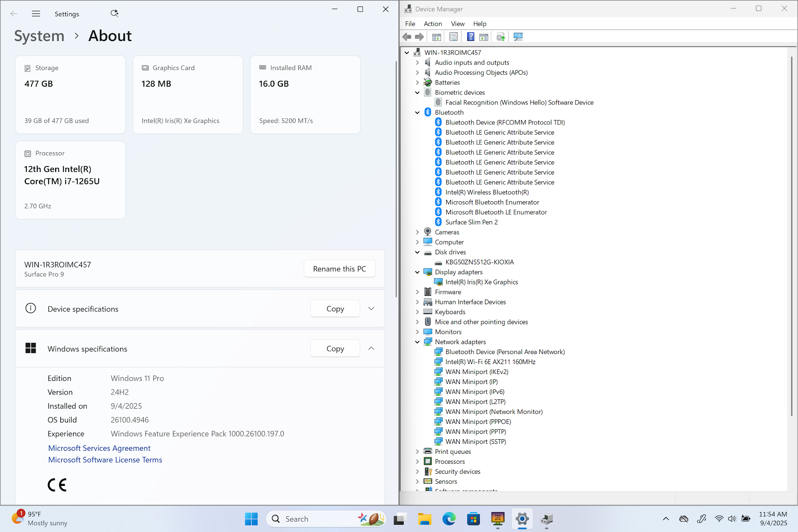Image resolution: width=798 pixels, height=532 pixels.
Task: Open the View menu
Action: pos(457,24)
